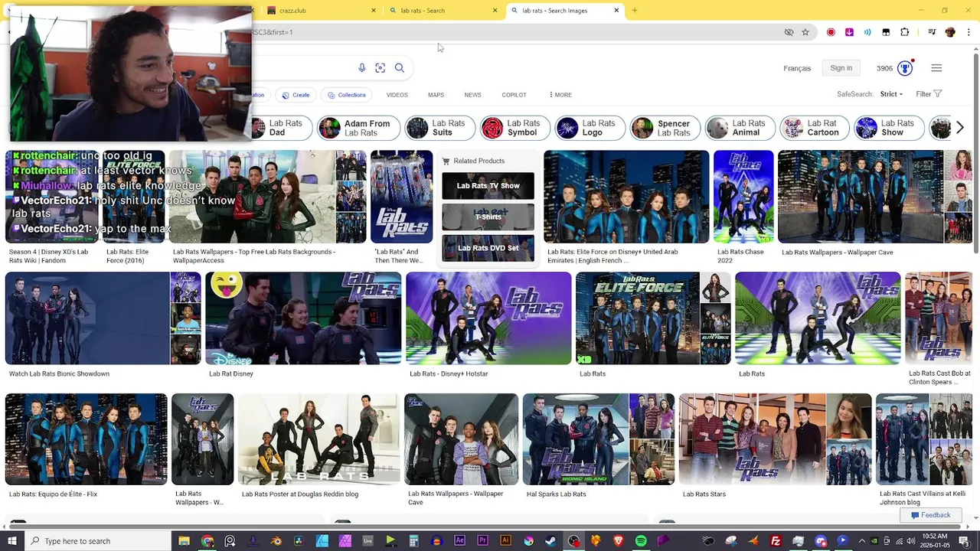Click the crossed-out eye icon in address bar
Screen dimensions: 980x551
point(789,32)
